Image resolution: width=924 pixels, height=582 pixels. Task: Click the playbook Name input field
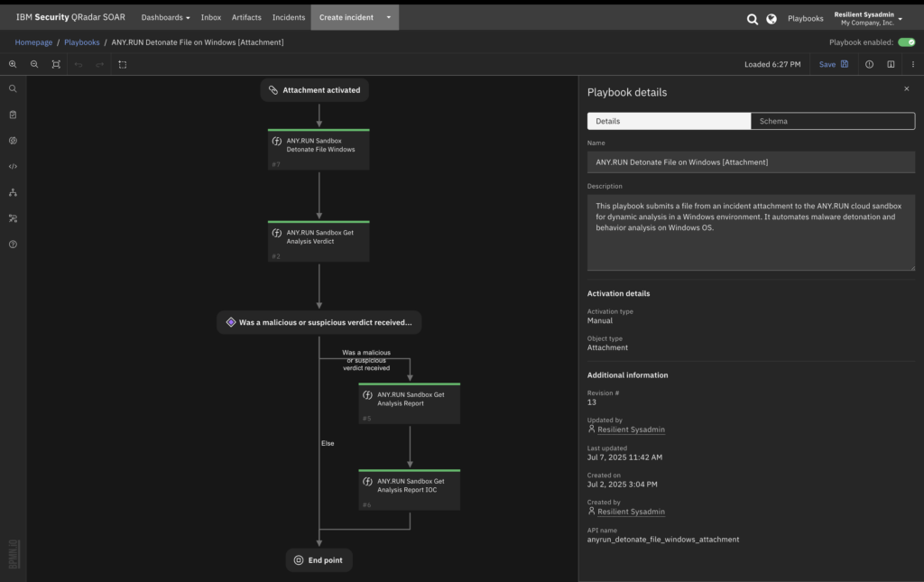pos(751,162)
